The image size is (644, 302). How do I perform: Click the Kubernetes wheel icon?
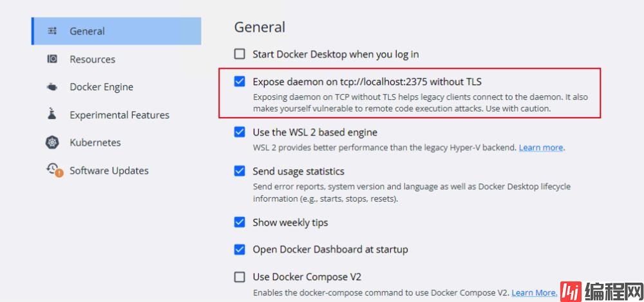point(53,142)
